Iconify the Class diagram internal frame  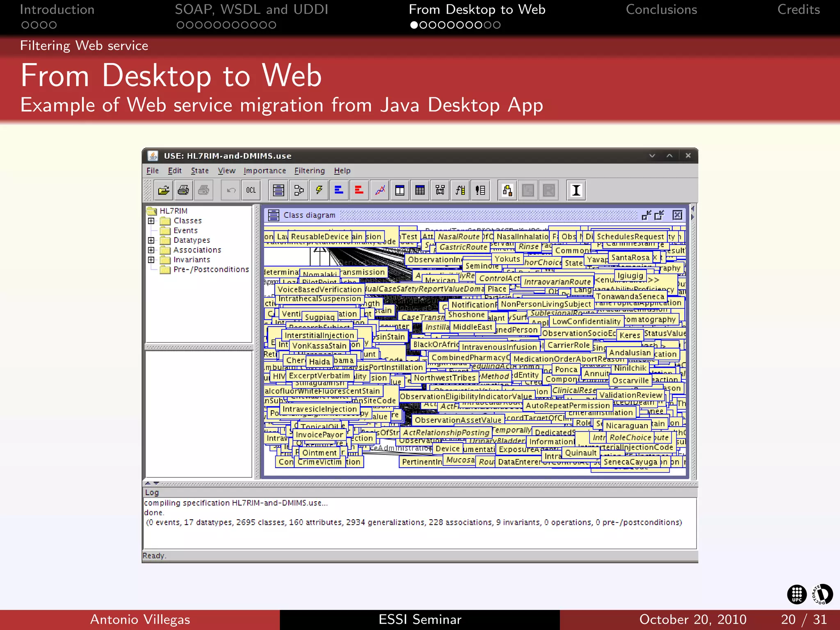coord(646,215)
